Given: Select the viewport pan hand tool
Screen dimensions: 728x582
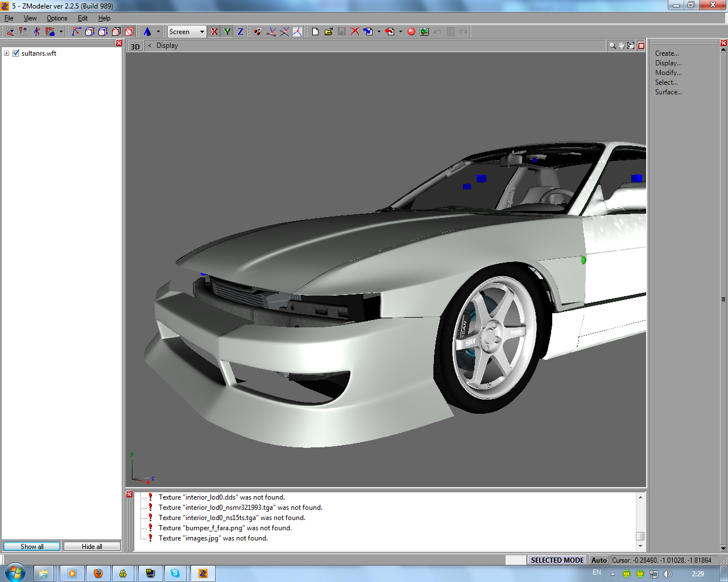Looking at the screenshot, I should [x=621, y=46].
